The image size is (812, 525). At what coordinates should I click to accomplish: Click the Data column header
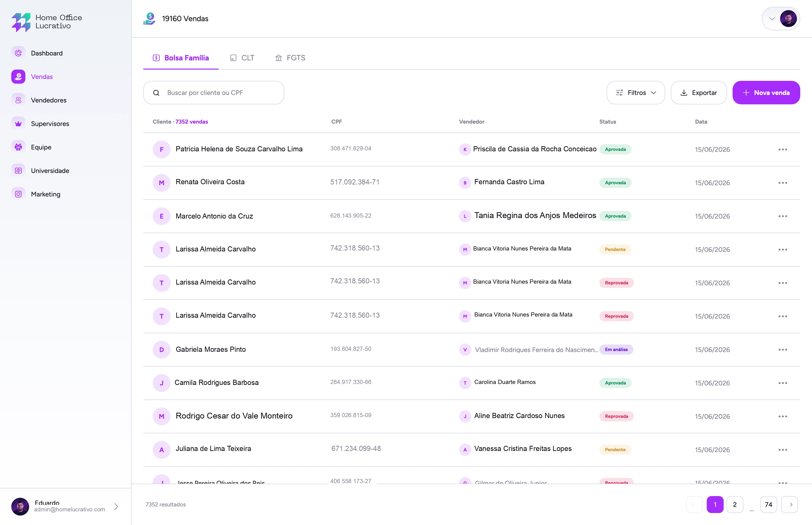click(701, 122)
